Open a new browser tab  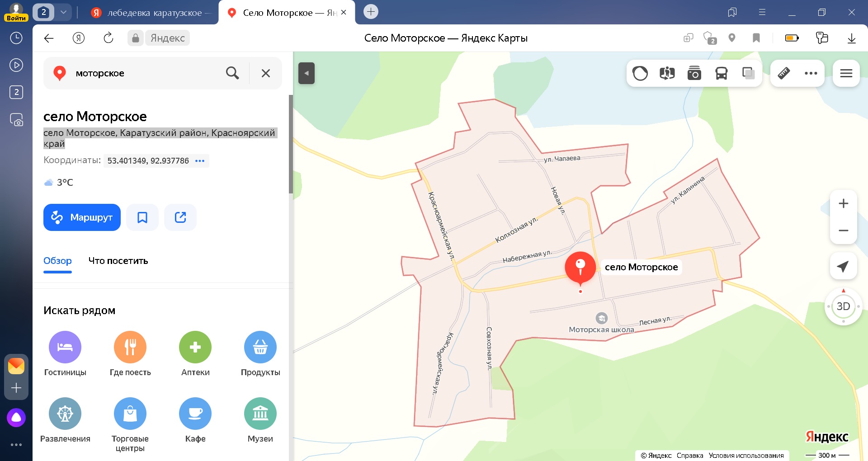point(371,12)
